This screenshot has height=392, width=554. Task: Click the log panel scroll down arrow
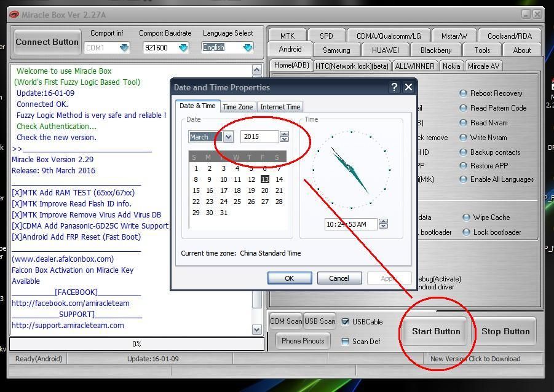[257, 330]
